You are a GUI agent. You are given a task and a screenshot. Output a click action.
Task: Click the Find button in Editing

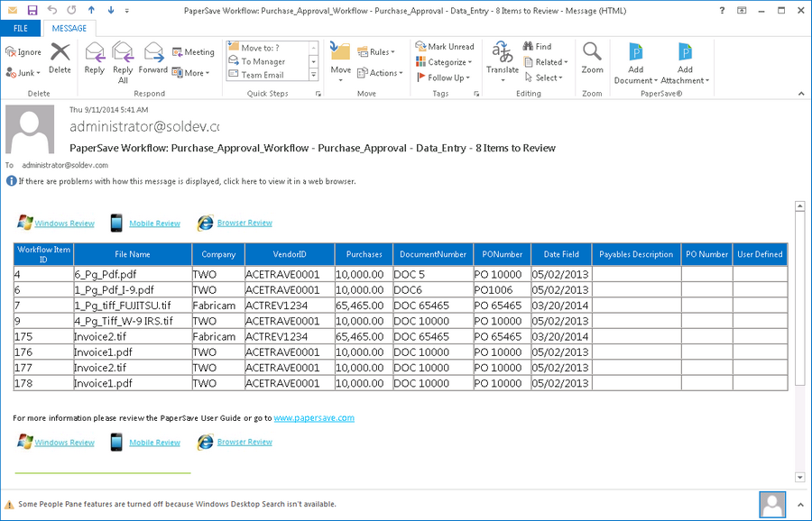537,46
